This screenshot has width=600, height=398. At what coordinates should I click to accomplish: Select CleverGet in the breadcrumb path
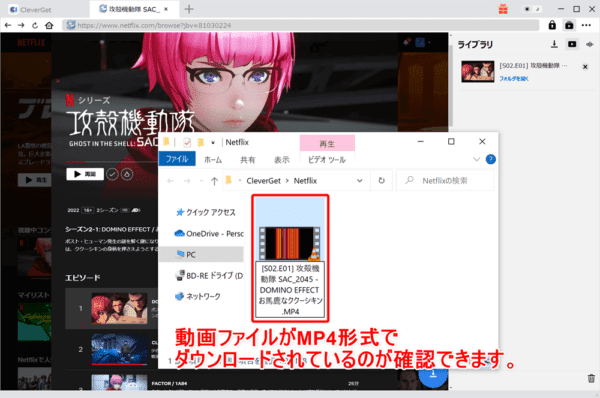coord(264,181)
